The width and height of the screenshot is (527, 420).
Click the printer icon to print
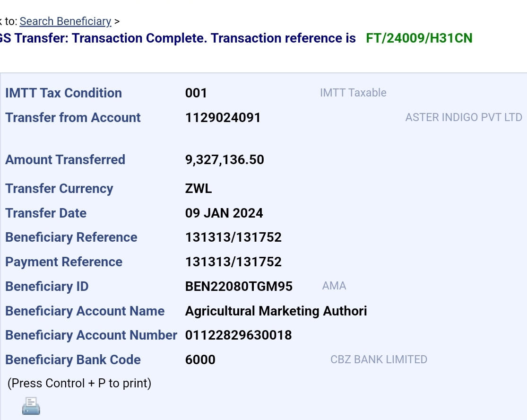[31, 406]
